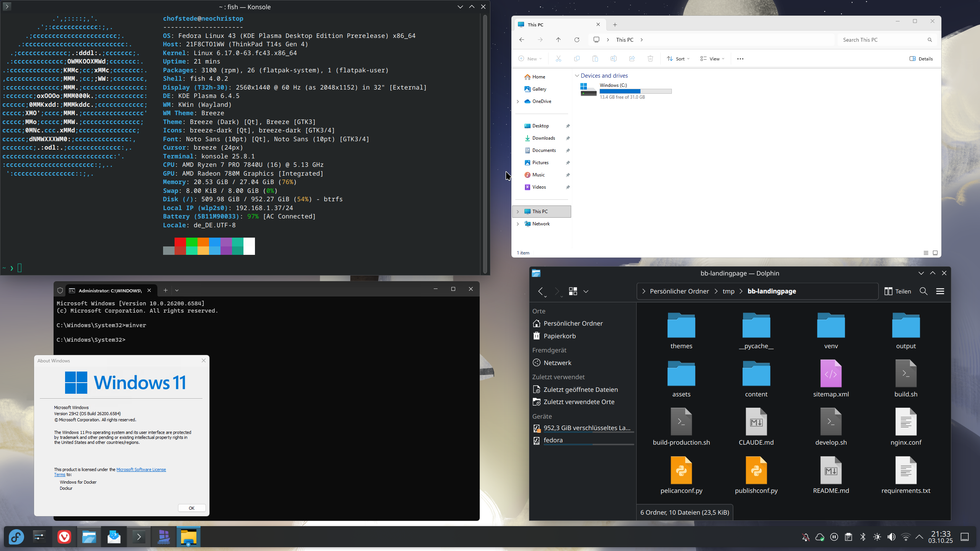The image size is (980, 551).
Task: Open the volume control in system tray
Action: [x=891, y=537]
